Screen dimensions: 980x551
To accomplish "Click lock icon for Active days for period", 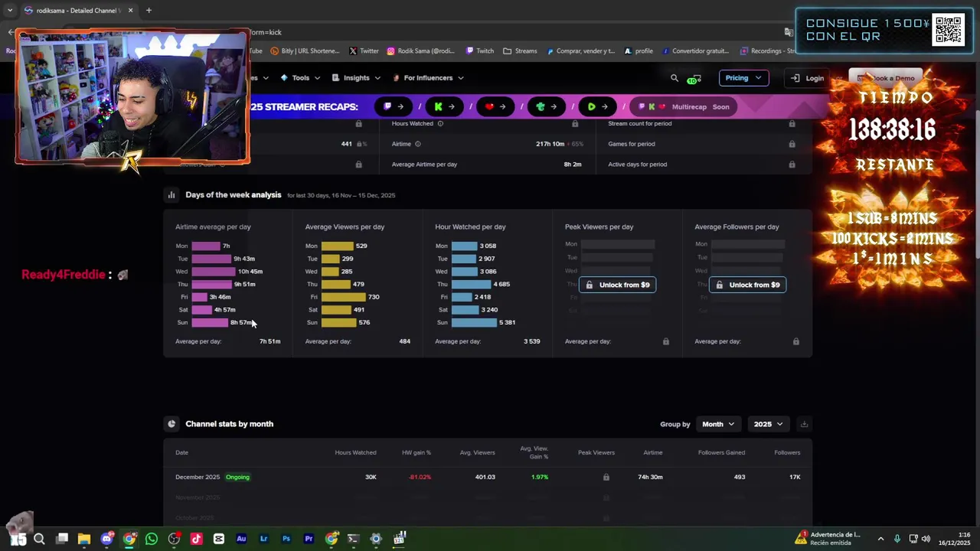I will click(x=792, y=165).
